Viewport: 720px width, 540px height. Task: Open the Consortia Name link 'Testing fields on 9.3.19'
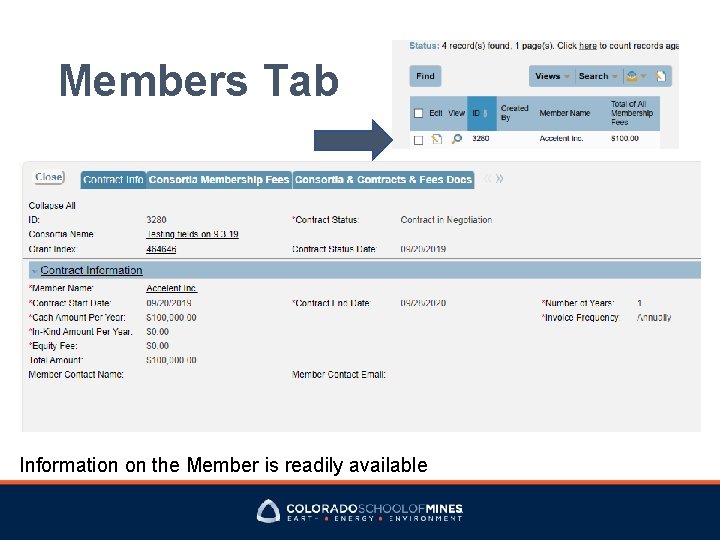tap(192, 234)
